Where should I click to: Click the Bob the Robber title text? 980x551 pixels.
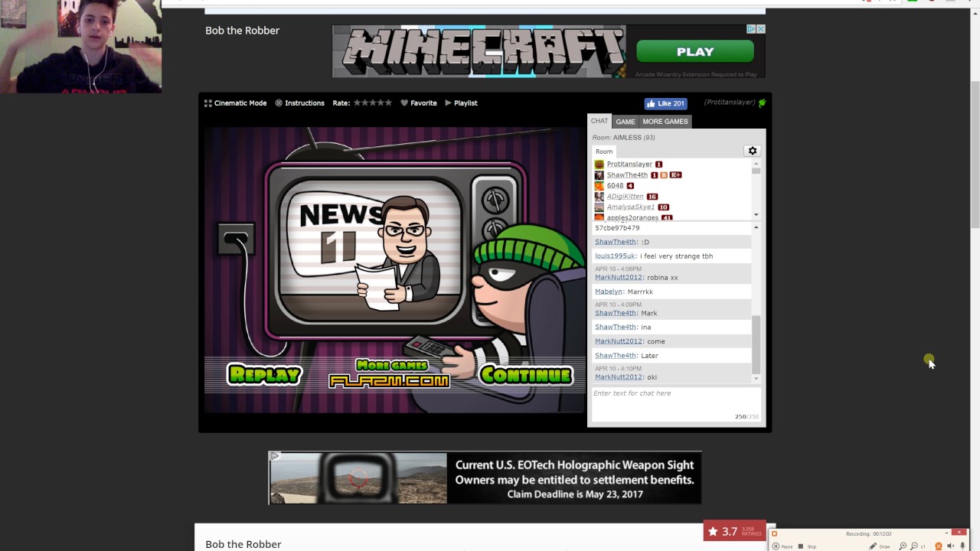242,31
